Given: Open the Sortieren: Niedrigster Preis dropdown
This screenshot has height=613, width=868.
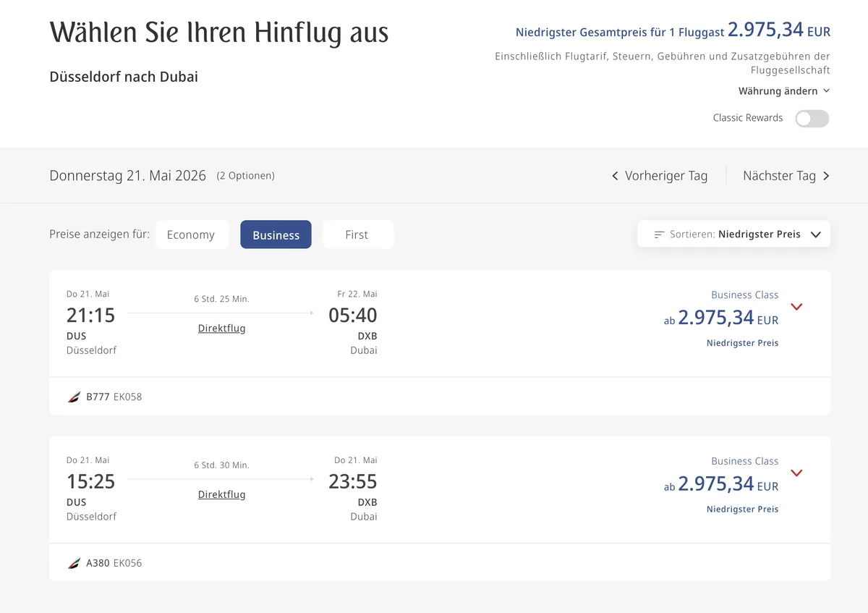Looking at the screenshot, I should click(x=733, y=234).
